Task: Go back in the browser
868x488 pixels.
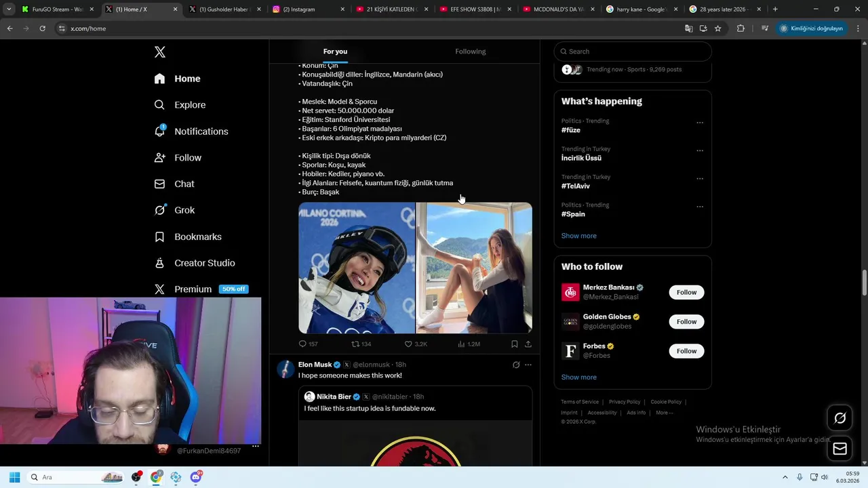Action: tap(9, 28)
